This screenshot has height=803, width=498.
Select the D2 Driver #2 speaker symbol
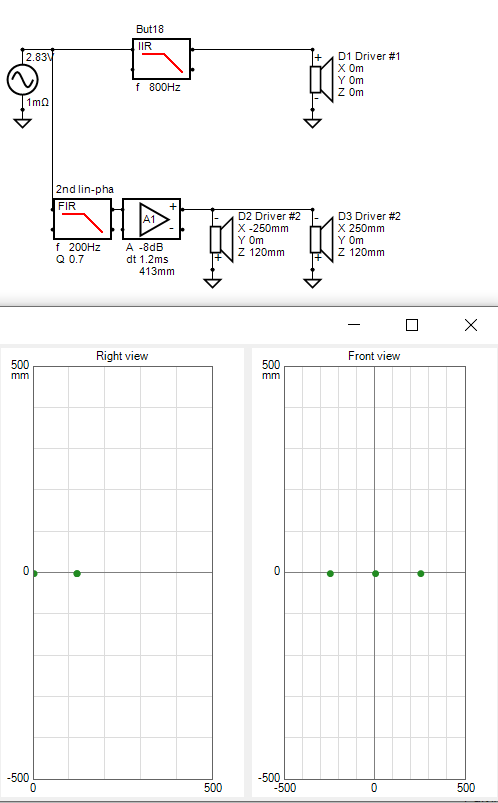coord(221,239)
